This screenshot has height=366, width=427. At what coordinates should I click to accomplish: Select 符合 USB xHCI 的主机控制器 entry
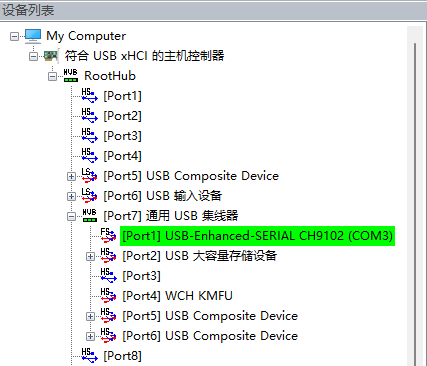tap(144, 56)
